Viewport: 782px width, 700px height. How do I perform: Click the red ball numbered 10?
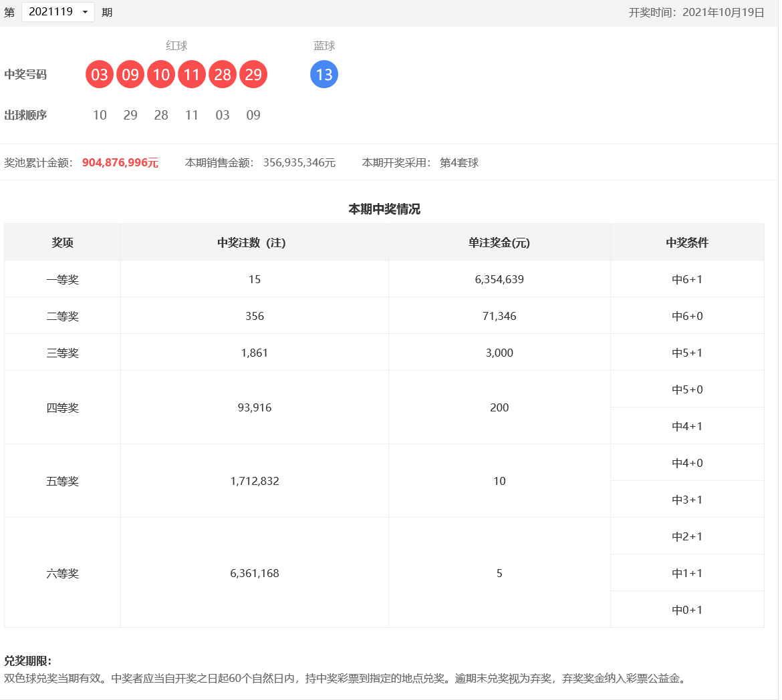coord(161,74)
